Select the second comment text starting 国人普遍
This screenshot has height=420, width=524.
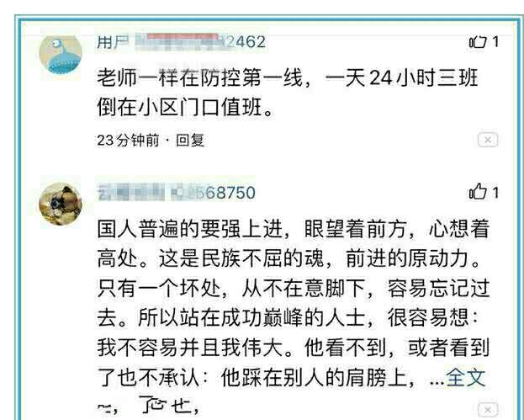point(293,303)
